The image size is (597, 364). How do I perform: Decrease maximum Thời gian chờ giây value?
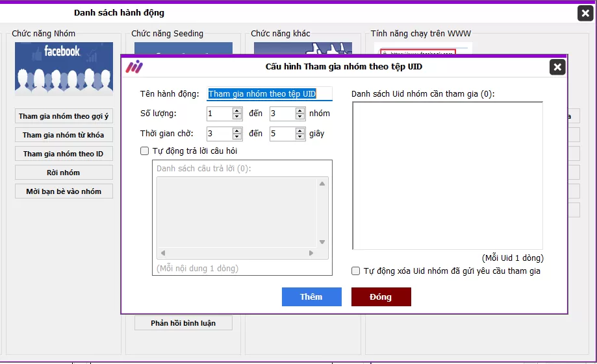(299, 138)
